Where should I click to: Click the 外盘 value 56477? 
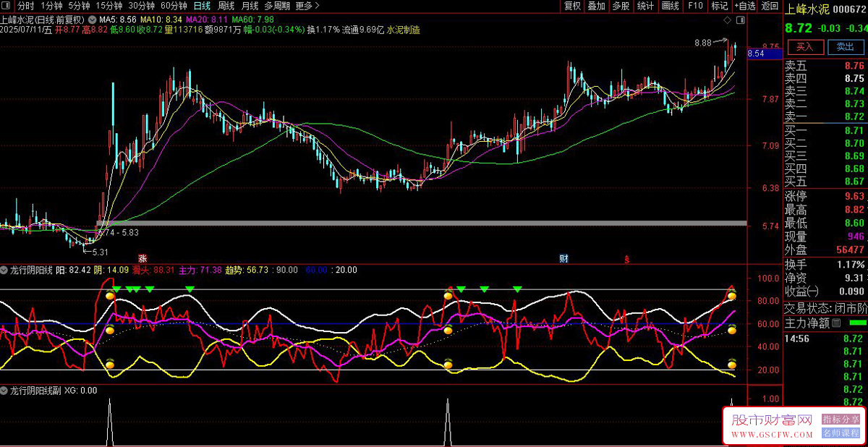[850, 250]
